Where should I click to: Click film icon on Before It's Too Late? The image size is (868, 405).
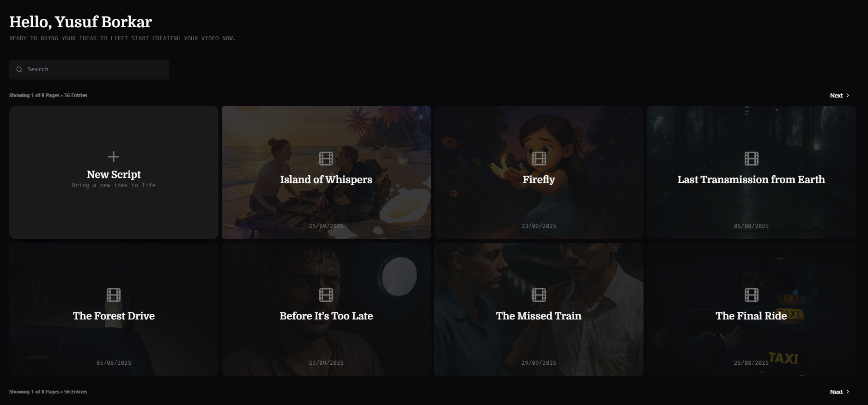coord(326,295)
